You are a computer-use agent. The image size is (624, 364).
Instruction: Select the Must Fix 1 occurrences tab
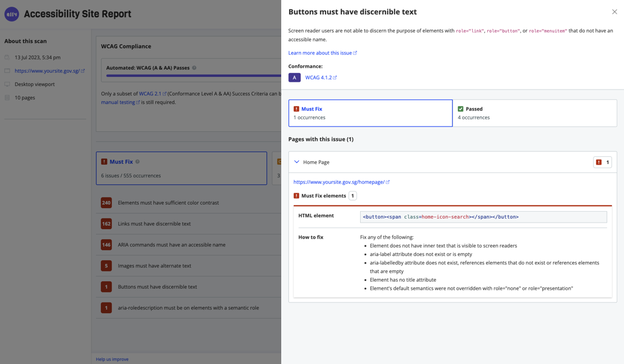click(x=370, y=113)
